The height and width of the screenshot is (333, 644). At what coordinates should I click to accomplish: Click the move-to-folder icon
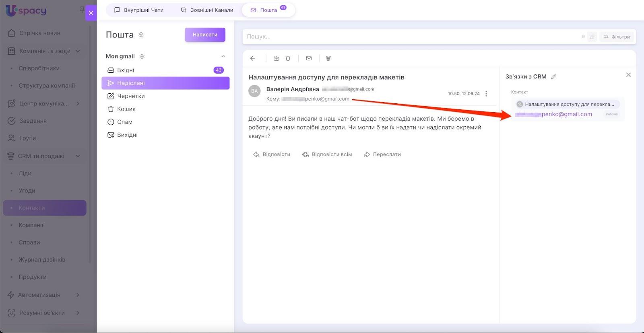coord(276,58)
